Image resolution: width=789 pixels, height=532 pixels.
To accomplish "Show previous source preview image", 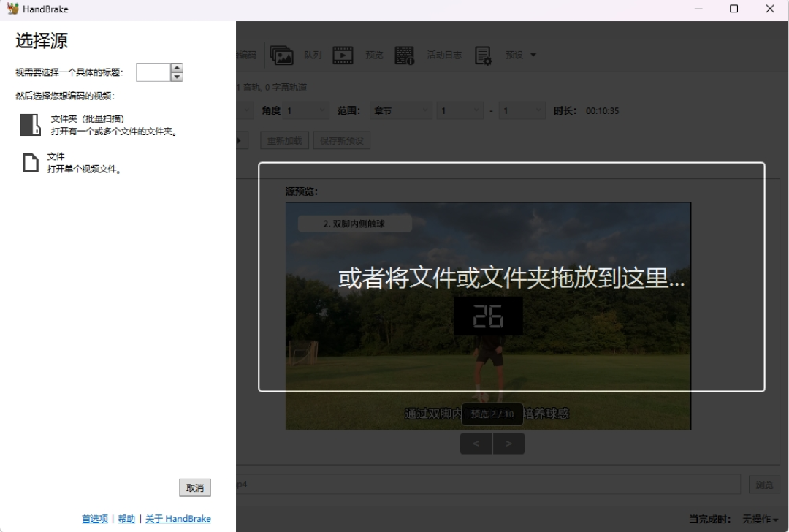I will 476,444.
